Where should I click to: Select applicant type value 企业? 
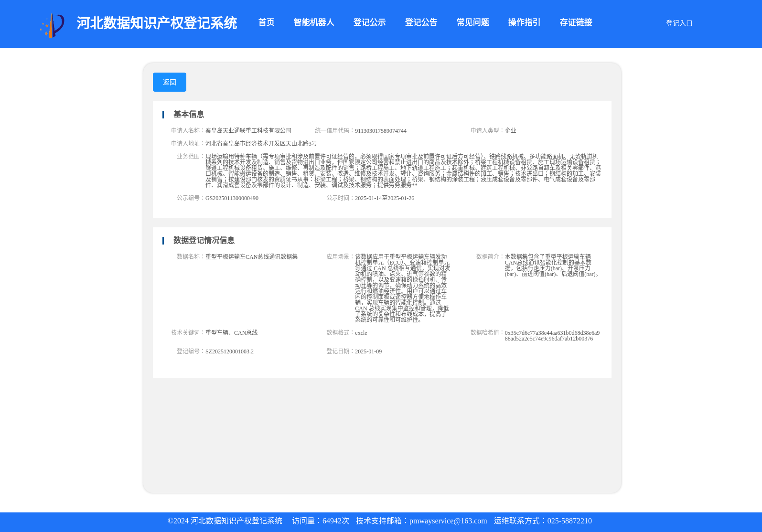click(x=510, y=131)
